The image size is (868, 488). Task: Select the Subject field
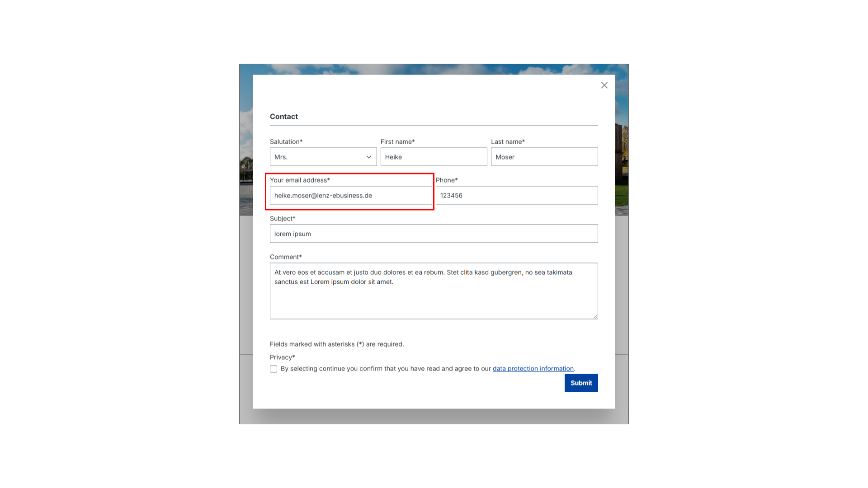click(x=434, y=234)
